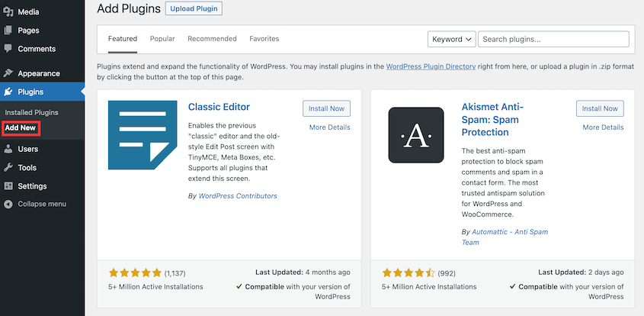Open More Details for Akismet Anti-Spam
Screen dimensions: 644x316
click(603, 127)
